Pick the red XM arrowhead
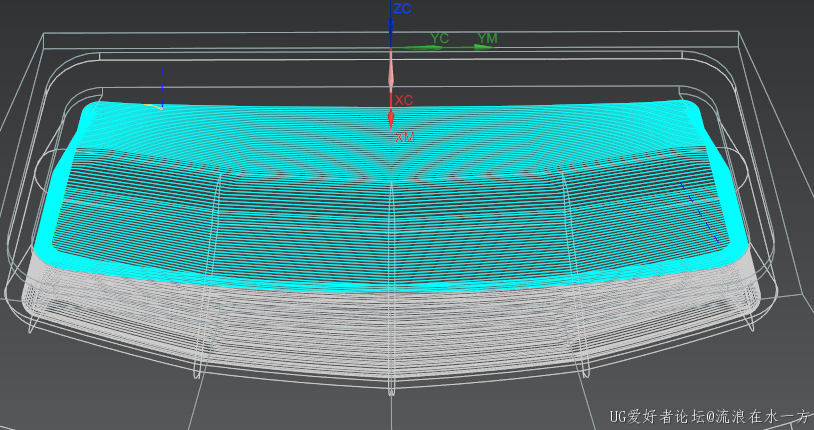Viewport: 814px width, 430px height. (391, 120)
